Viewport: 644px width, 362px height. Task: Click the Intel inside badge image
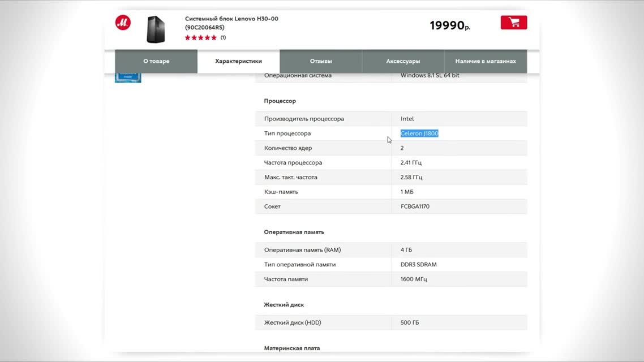point(128,77)
